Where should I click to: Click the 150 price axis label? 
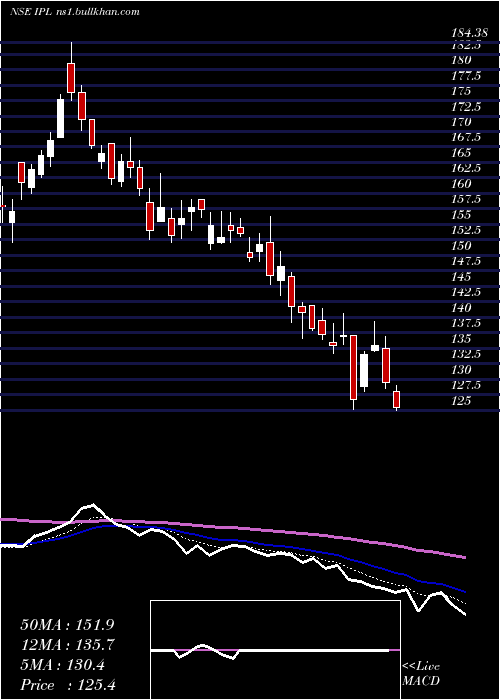point(461,246)
